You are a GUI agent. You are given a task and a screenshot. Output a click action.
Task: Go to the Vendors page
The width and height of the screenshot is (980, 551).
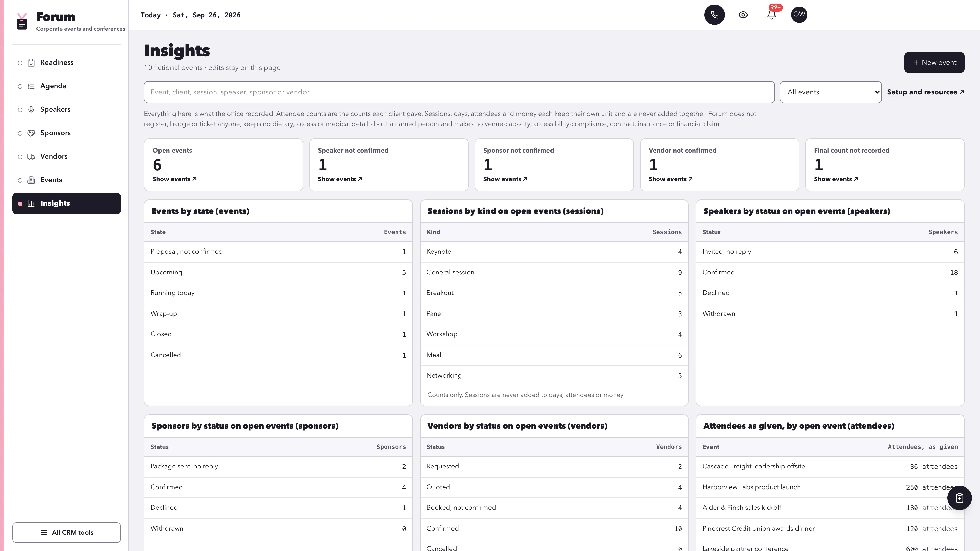[x=67, y=157]
